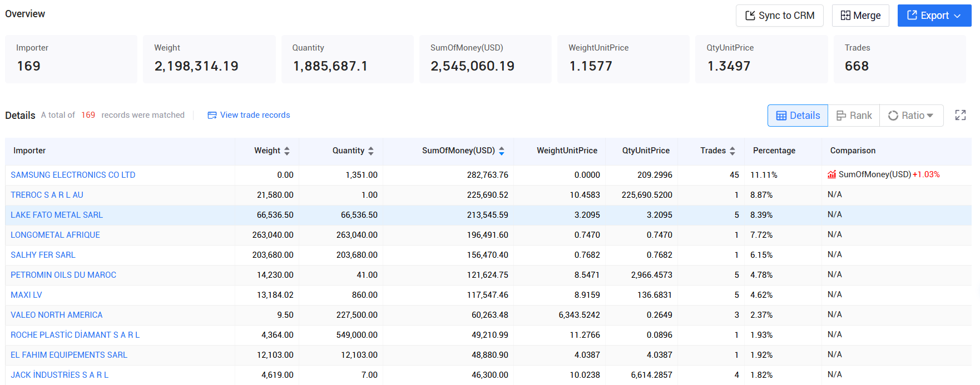Select the SumOfMoney(USD) 2,545,060.19 summary card
Viewport: 980px width, 385px height.
486,59
